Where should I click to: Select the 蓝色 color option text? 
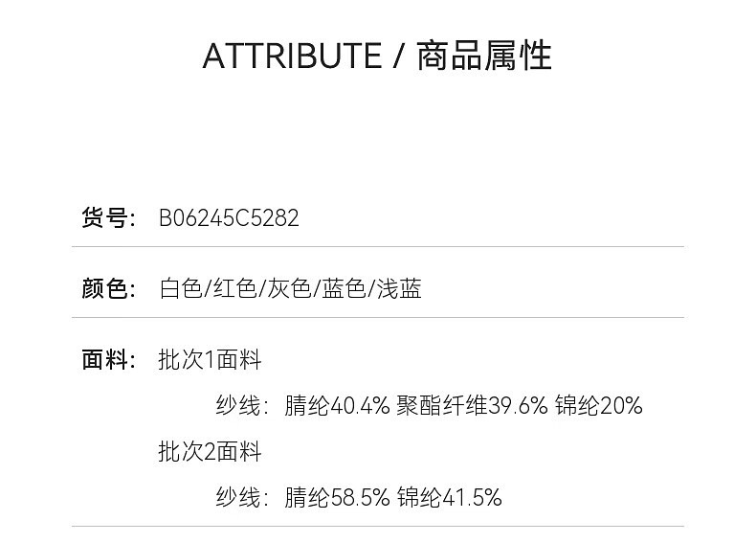pyautogui.click(x=345, y=288)
